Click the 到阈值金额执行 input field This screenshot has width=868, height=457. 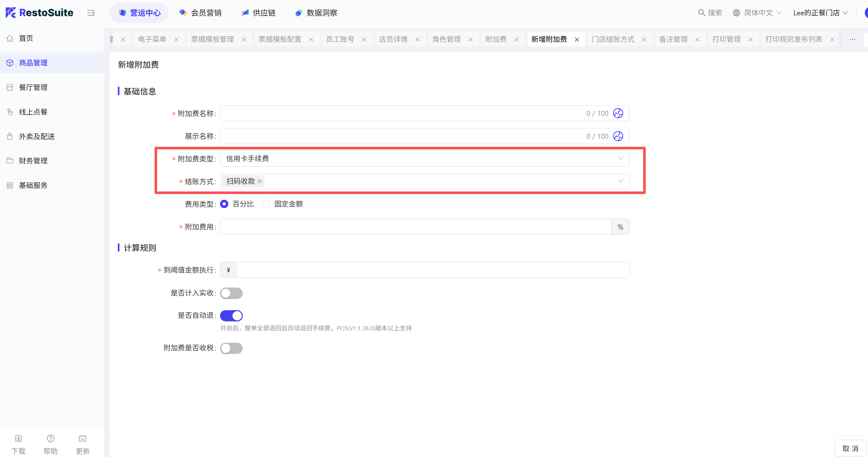[432, 270]
